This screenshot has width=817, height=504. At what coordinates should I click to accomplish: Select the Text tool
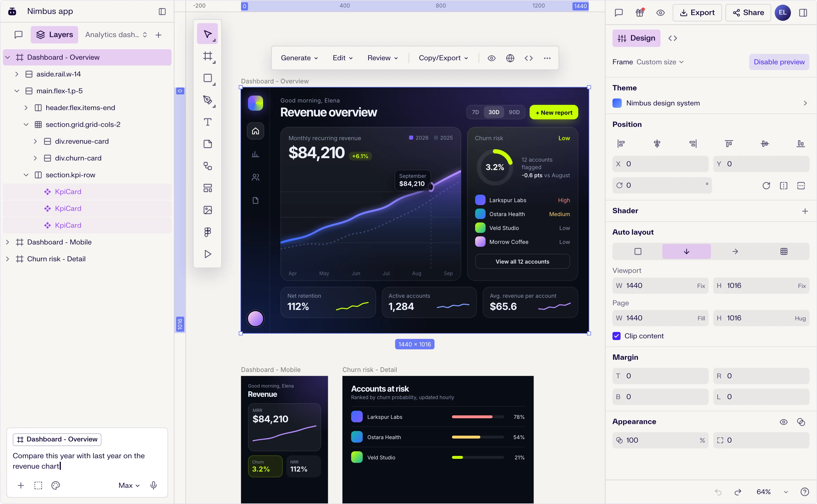[x=208, y=122]
